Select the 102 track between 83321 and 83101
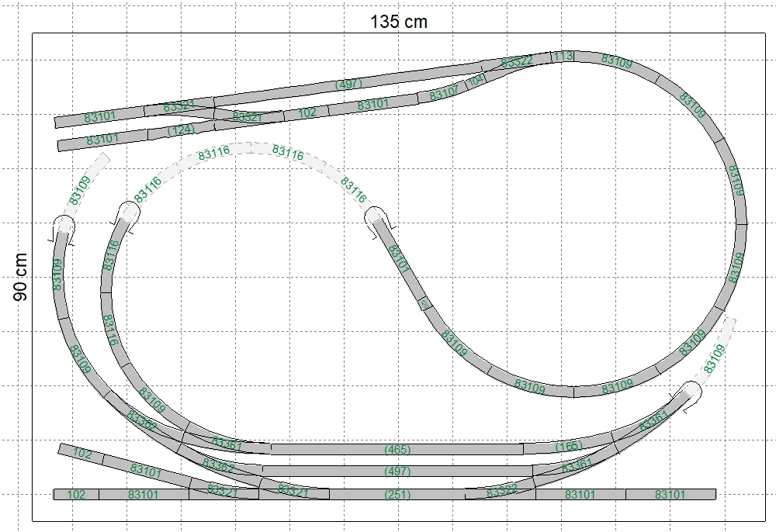The width and height of the screenshot is (776, 532). (x=307, y=112)
